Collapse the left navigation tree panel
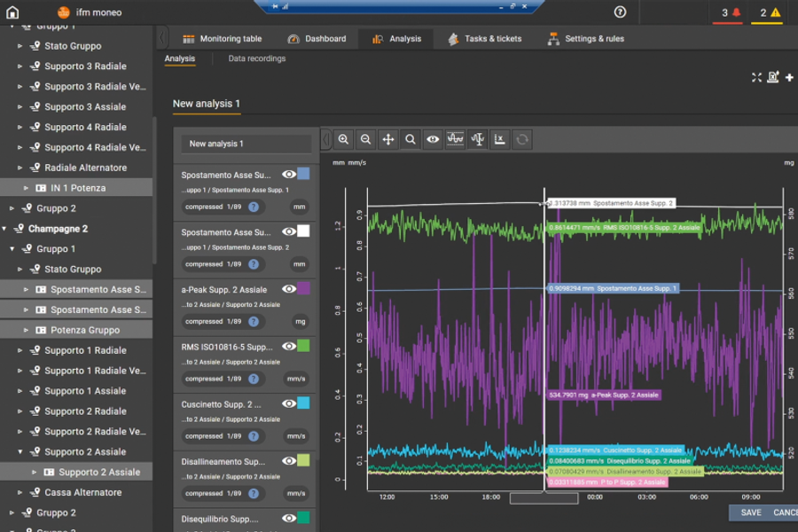This screenshot has height=532, width=798. [x=162, y=37]
